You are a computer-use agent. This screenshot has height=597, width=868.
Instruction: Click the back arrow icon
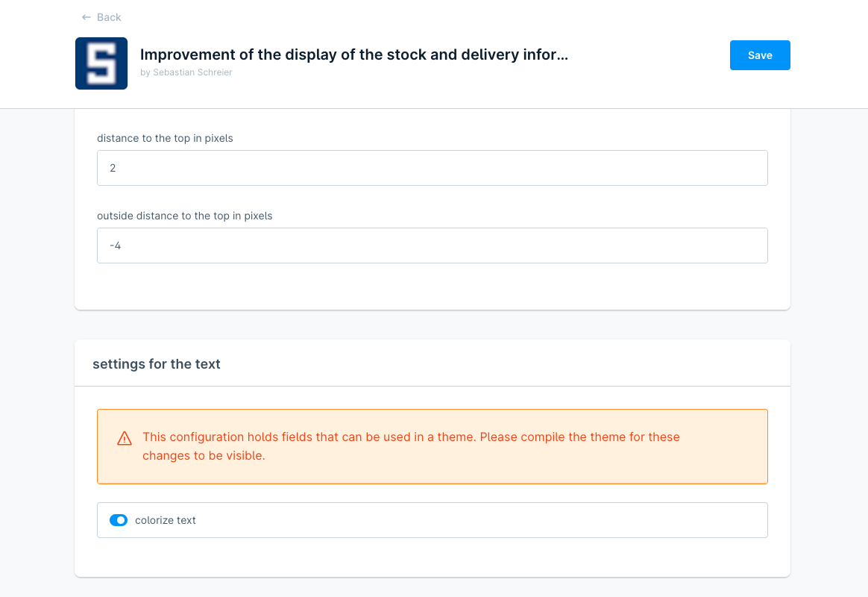[x=87, y=17]
